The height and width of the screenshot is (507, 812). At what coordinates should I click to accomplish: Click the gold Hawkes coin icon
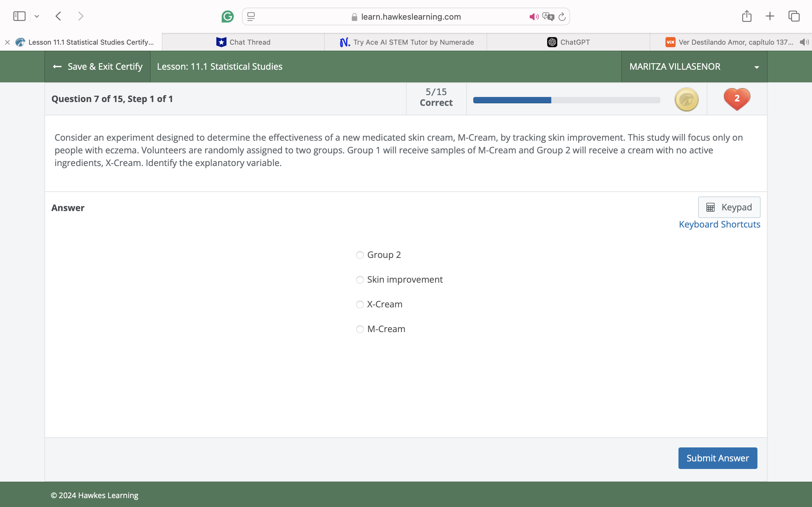click(x=686, y=99)
